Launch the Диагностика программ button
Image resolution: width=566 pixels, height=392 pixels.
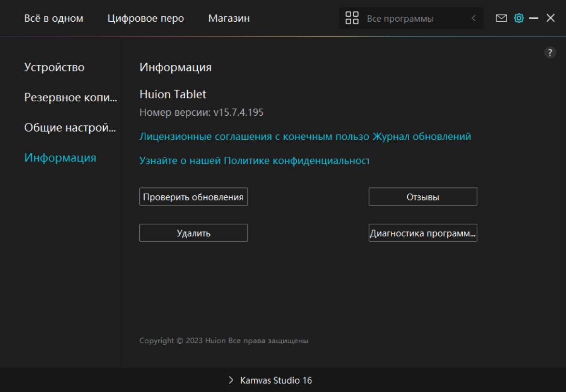click(x=423, y=233)
